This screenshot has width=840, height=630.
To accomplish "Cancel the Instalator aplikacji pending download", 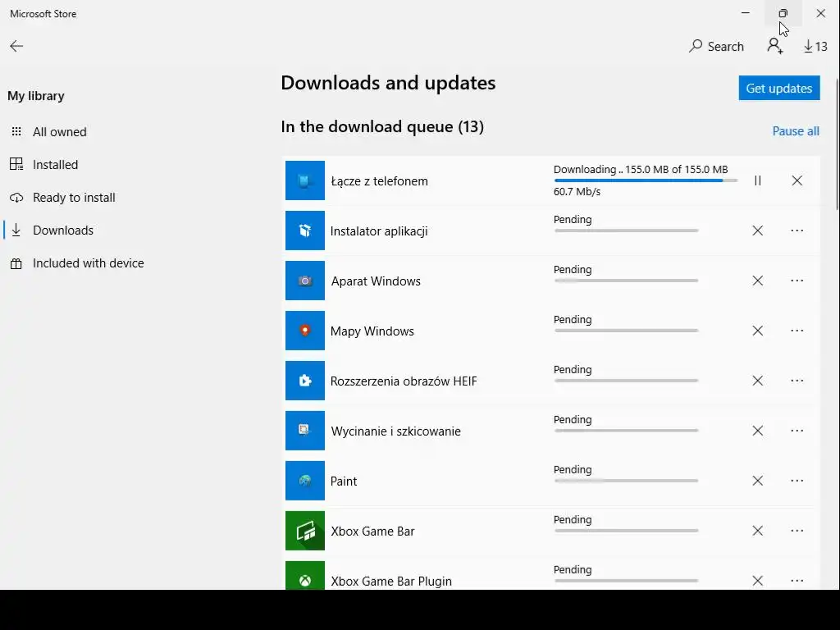I will coord(757,231).
